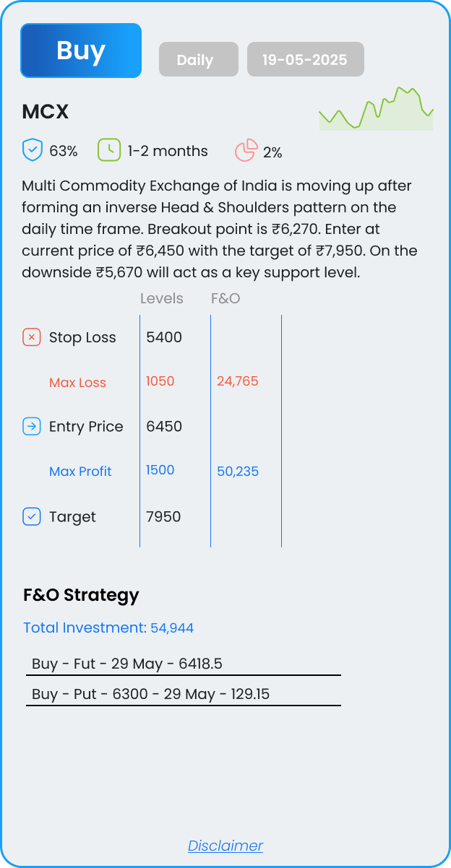Click the Entry Price arrow icon
The width and height of the screenshot is (451, 868).
(32, 427)
